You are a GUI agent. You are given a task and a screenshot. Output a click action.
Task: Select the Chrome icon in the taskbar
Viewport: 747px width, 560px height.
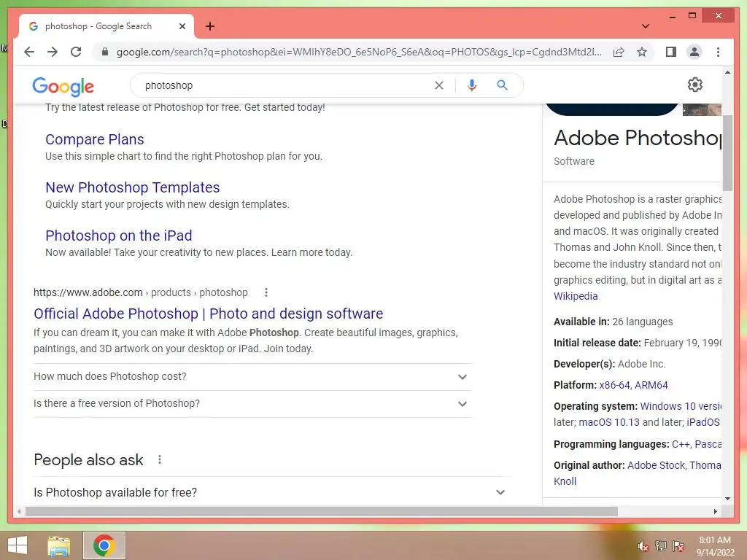[104, 545]
